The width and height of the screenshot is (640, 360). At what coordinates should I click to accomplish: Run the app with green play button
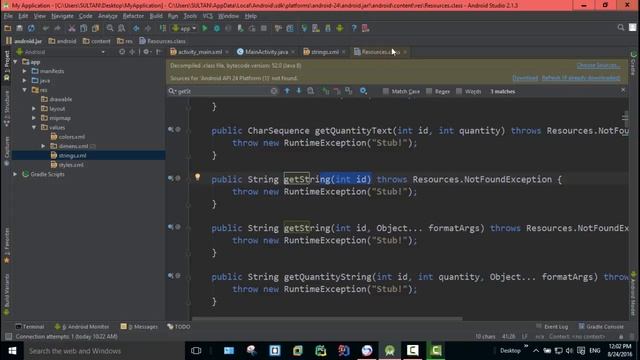[x=205, y=28]
